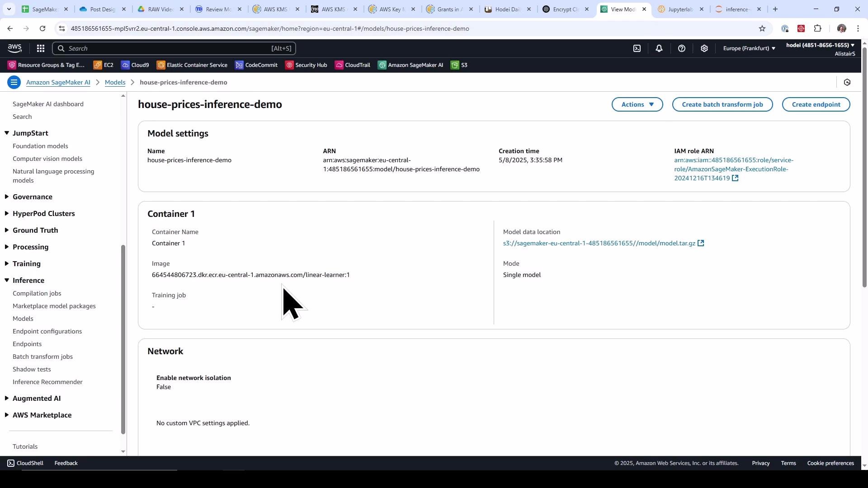Open the Actions dropdown

point(637,104)
